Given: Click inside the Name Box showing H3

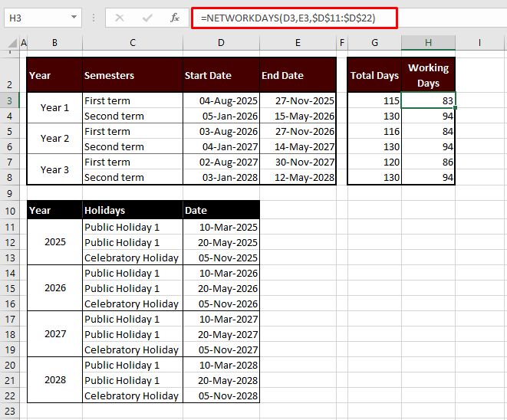Looking at the screenshot, I should (35, 17).
